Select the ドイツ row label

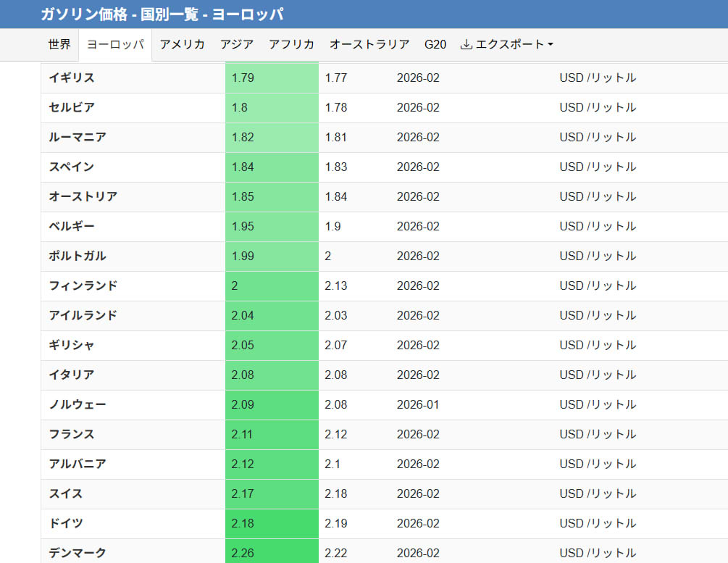[x=66, y=523]
